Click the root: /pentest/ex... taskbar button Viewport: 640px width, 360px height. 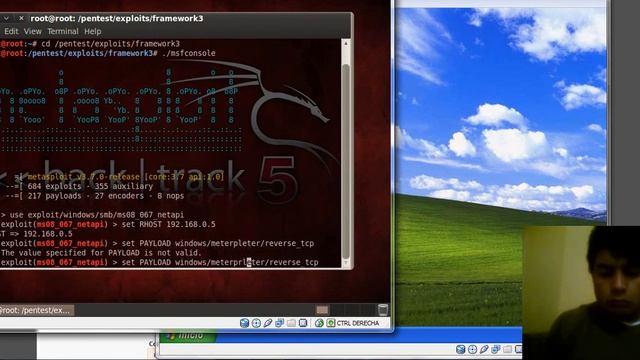(x=37, y=310)
